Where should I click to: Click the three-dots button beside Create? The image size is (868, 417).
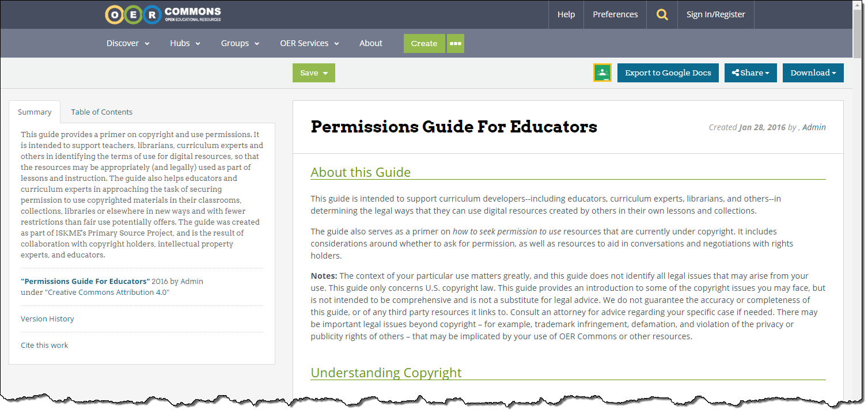pyautogui.click(x=456, y=44)
